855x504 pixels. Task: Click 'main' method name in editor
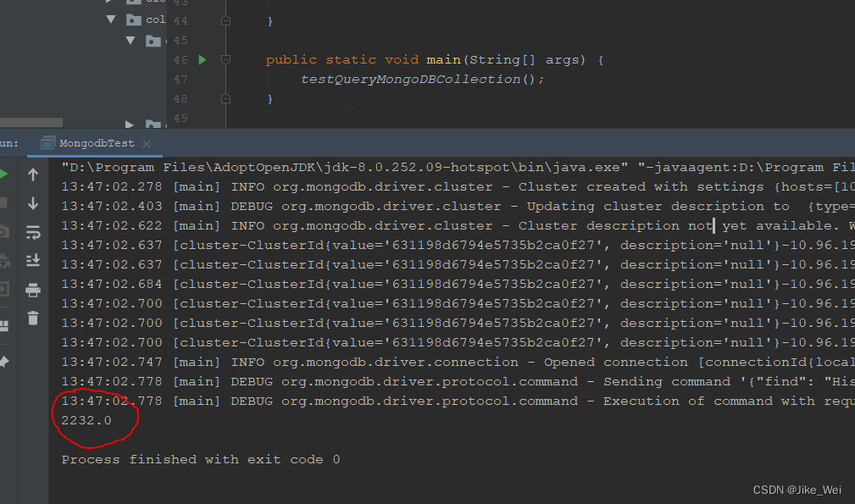[443, 60]
